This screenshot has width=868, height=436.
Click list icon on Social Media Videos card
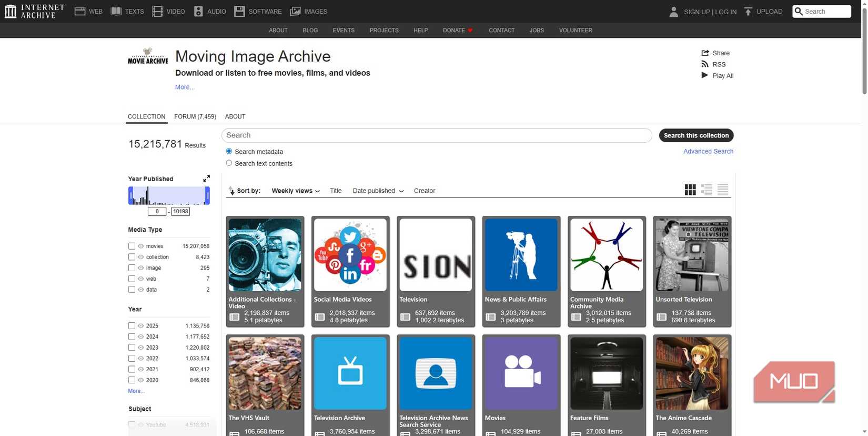(x=320, y=317)
